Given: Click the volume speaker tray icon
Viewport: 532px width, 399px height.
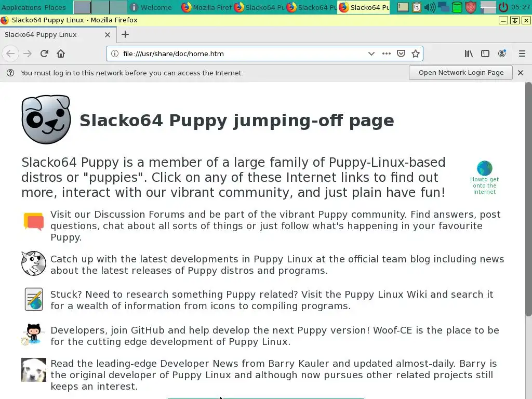Looking at the screenshot, I should click(430, 7).
